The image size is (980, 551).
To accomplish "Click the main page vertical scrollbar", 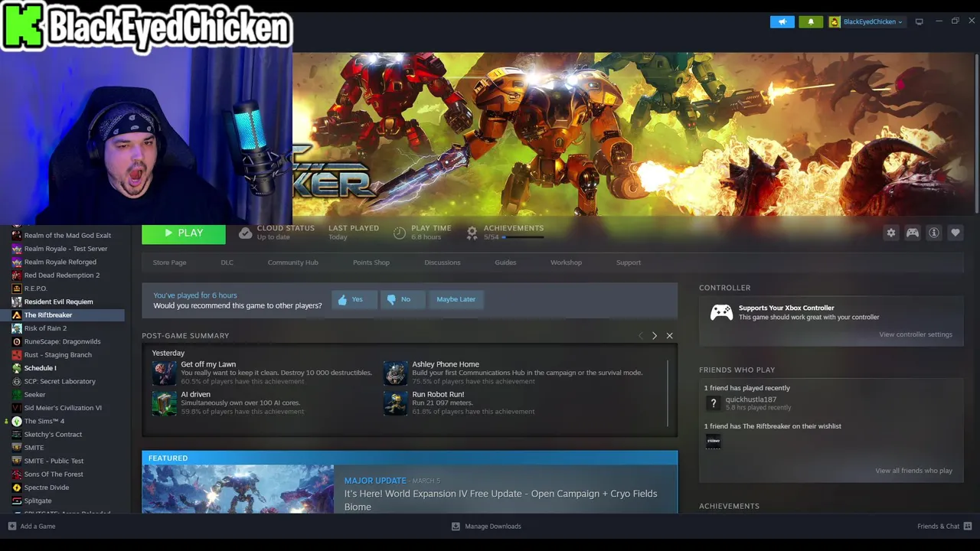I will pos(977,133).
